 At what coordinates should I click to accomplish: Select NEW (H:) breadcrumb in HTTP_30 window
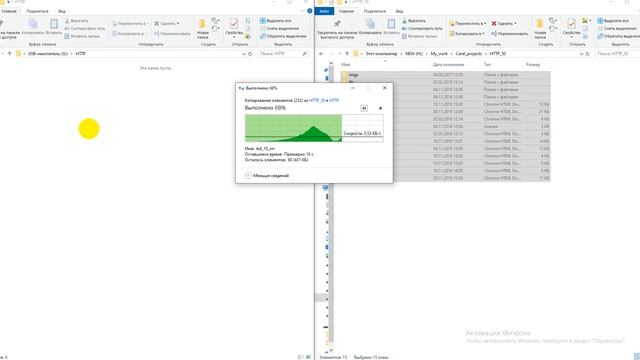(414, 53)
